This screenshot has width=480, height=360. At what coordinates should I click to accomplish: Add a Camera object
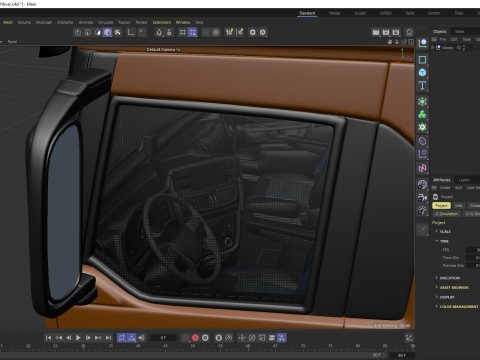(422, 197)
